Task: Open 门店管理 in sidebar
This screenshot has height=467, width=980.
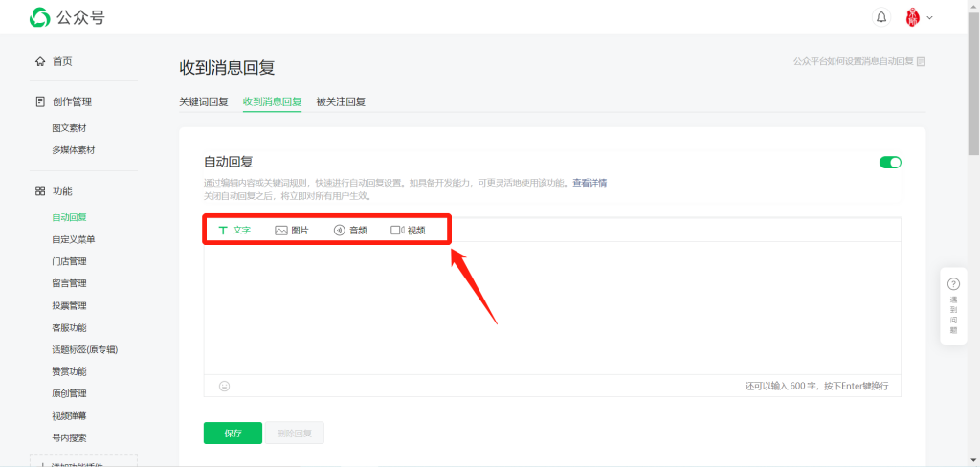Action: tap(69, 261)
